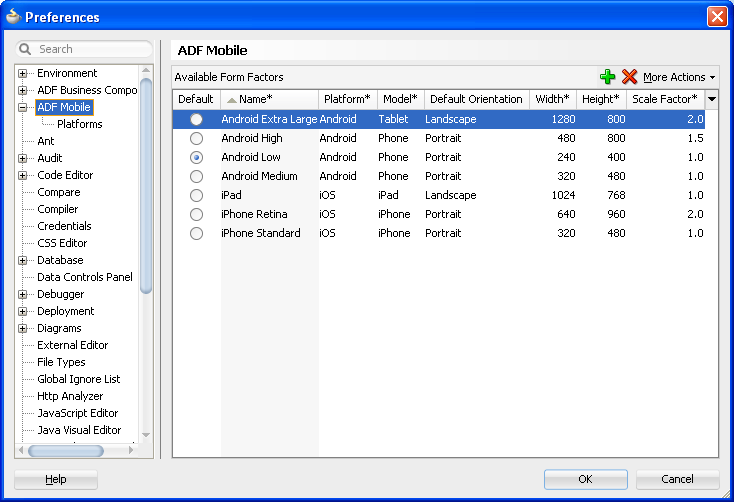
Task: Select the External Editor tree item
Action: pyautogui.click(x=73, y=345)
